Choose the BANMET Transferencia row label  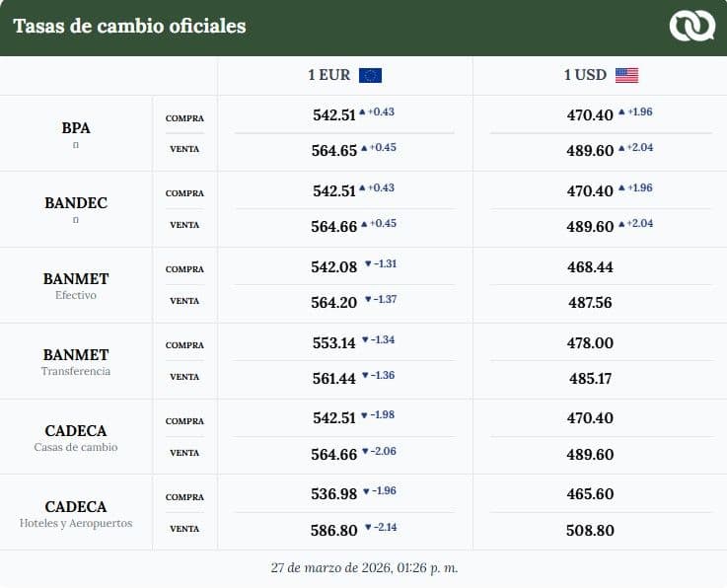[x=76, y=360]
